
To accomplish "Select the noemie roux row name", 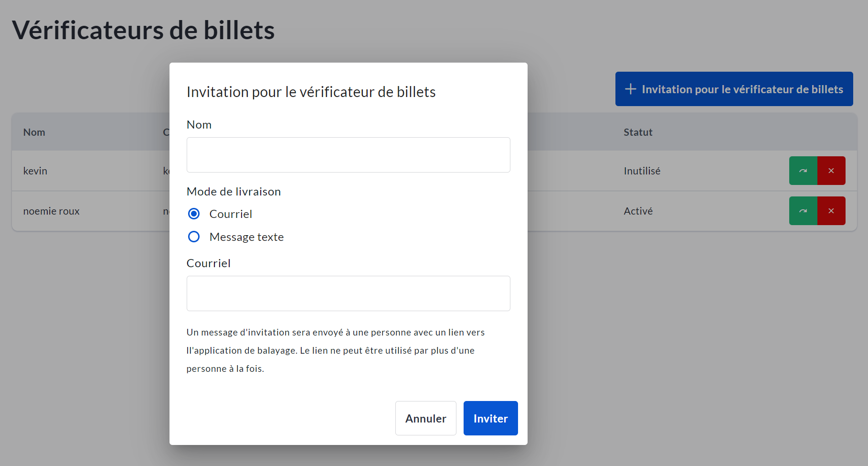I will pyautogui.click(x=52, y=211).
